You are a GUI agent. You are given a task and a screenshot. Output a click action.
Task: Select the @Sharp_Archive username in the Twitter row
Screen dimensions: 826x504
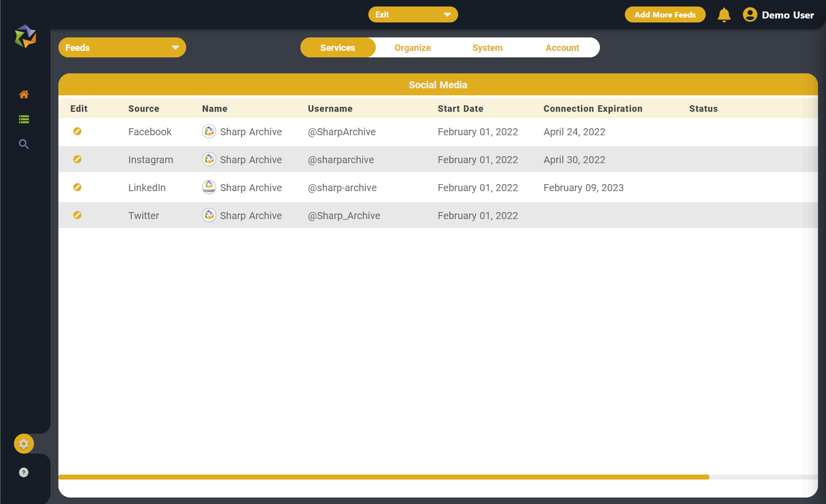(344, 215)
